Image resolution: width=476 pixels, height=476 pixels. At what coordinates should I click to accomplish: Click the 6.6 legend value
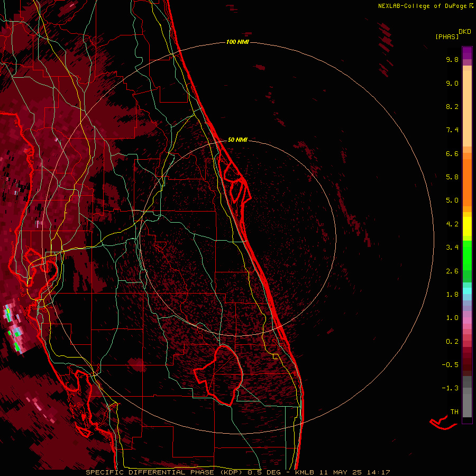pos(452,153)
